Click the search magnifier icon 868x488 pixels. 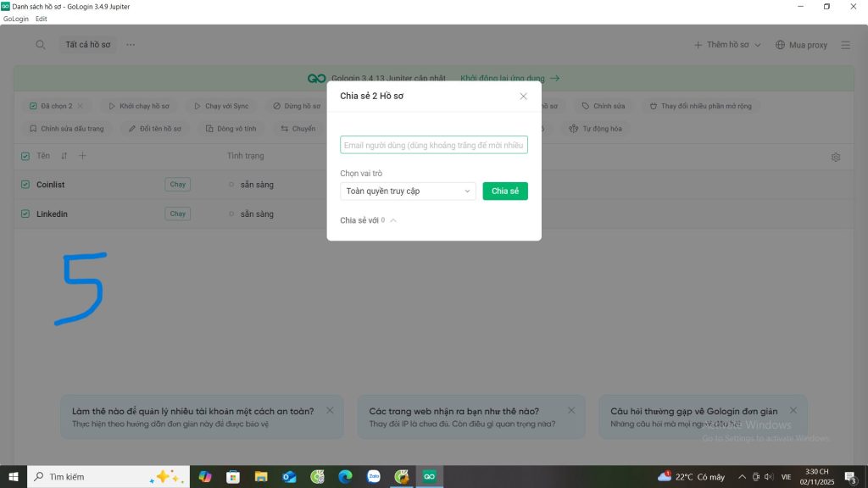click(41, 45)
